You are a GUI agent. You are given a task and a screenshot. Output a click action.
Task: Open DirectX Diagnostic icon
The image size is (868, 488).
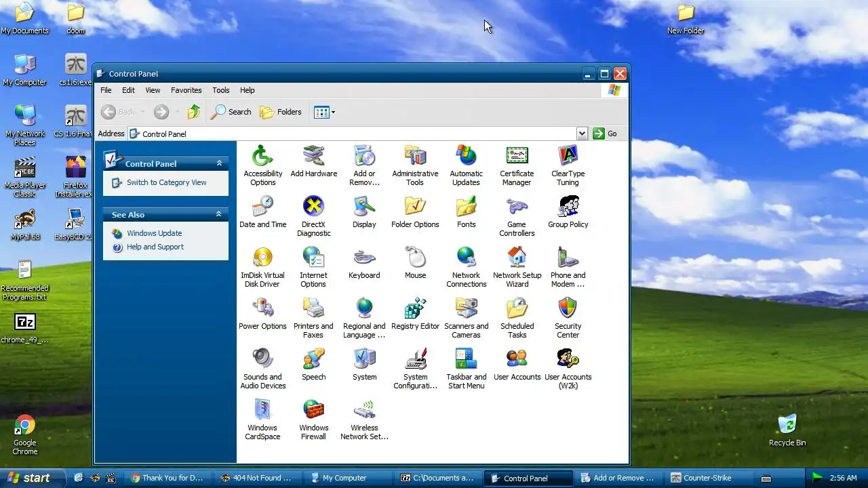point(313,216)
